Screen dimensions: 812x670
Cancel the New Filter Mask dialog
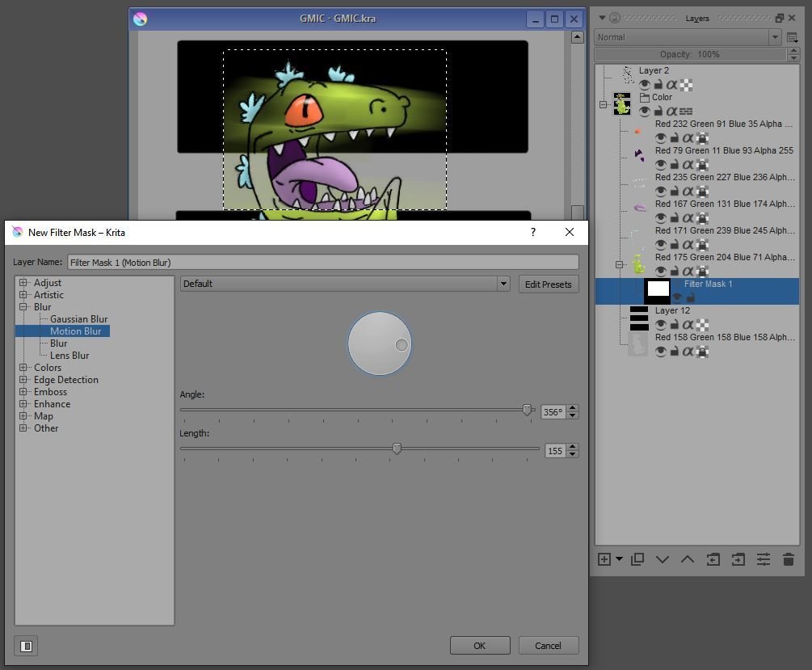click(x=549, y=646)
